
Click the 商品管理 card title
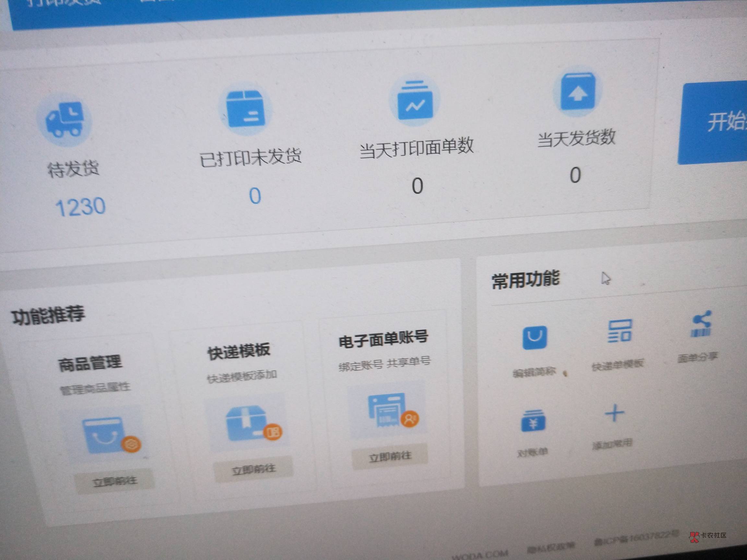[90, 363]
